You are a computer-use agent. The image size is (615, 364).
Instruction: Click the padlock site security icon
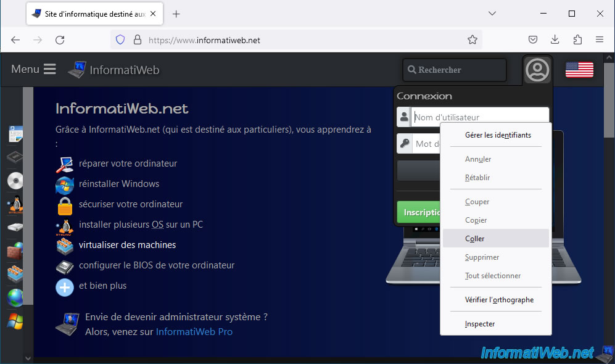click(138, 39)
